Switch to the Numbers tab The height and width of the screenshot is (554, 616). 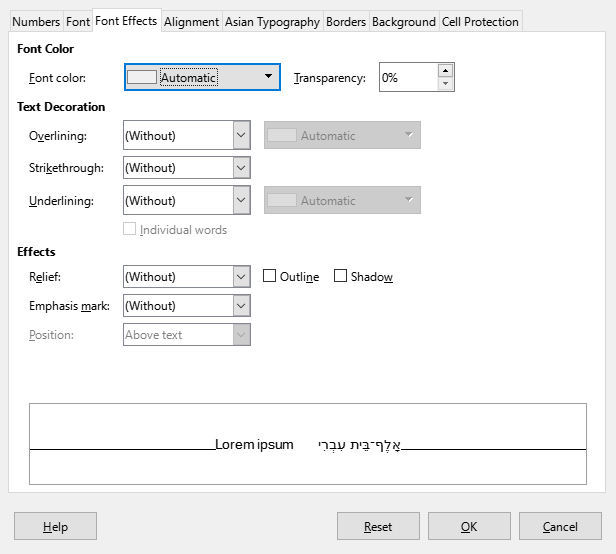(x=36, y=22)
